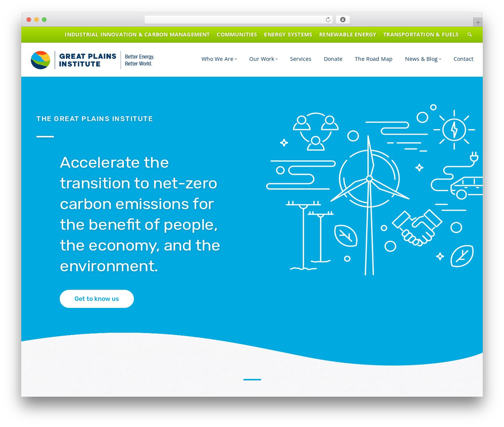Expand the Our Work dropdown
The height and width of the screenshot is (427, 504).
(263, 59)
